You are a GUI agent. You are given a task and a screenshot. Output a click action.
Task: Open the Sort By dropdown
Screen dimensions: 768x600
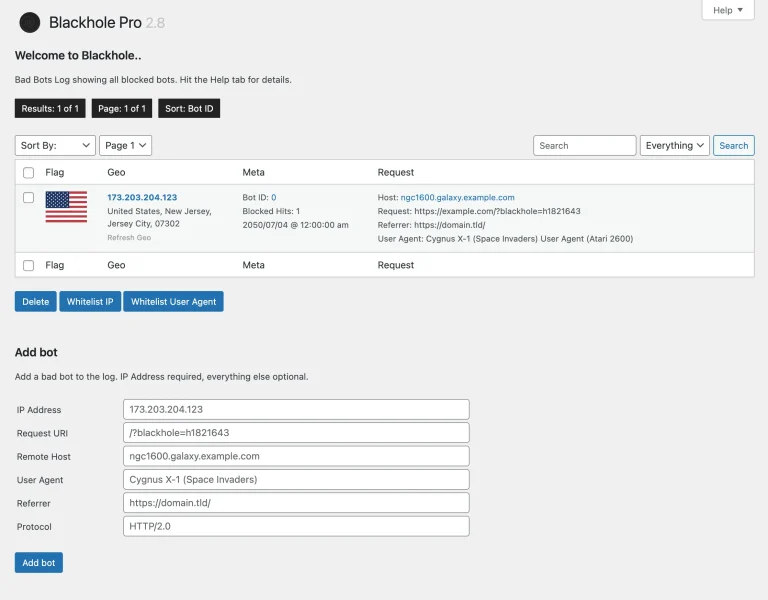pyautogui.click(x=55, y=145)
